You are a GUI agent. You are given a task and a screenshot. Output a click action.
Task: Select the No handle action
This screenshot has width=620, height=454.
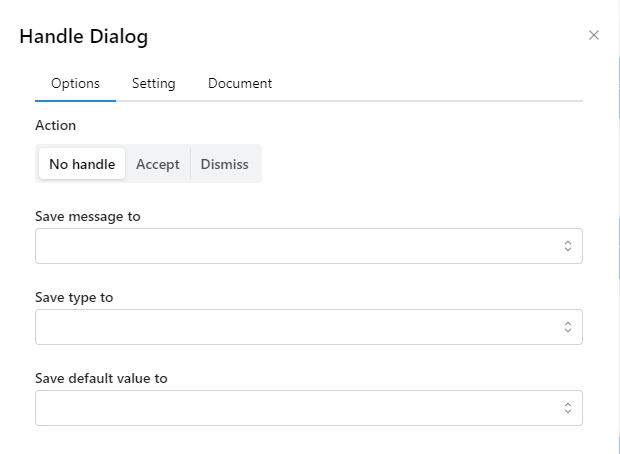coord(82,164)
